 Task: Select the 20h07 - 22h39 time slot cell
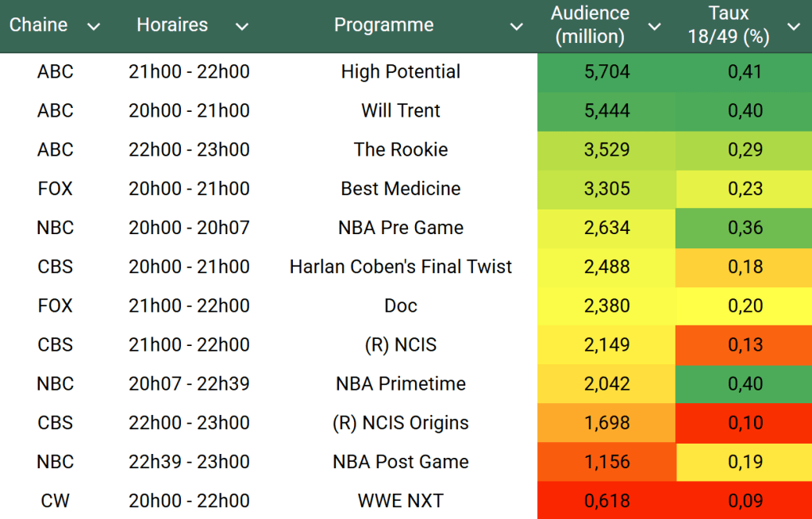point(189,384)
